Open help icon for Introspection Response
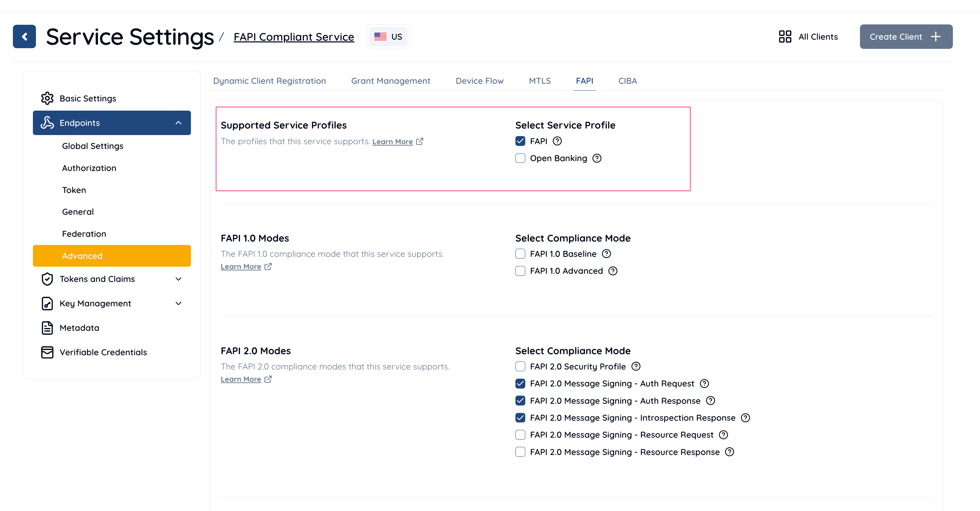The image size is (980, 511). tap(745, 418)
